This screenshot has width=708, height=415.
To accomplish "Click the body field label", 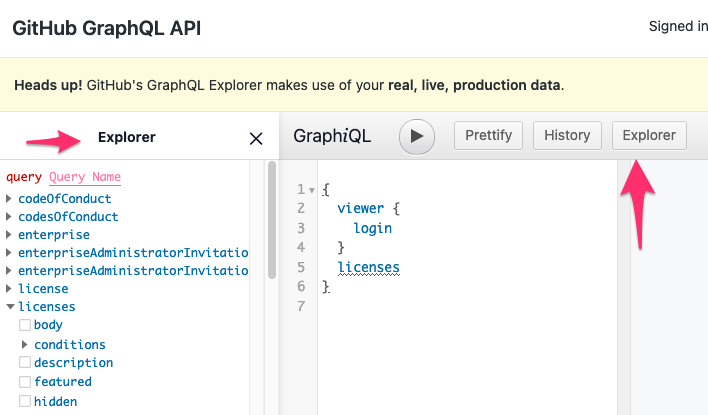I will 48,325.
